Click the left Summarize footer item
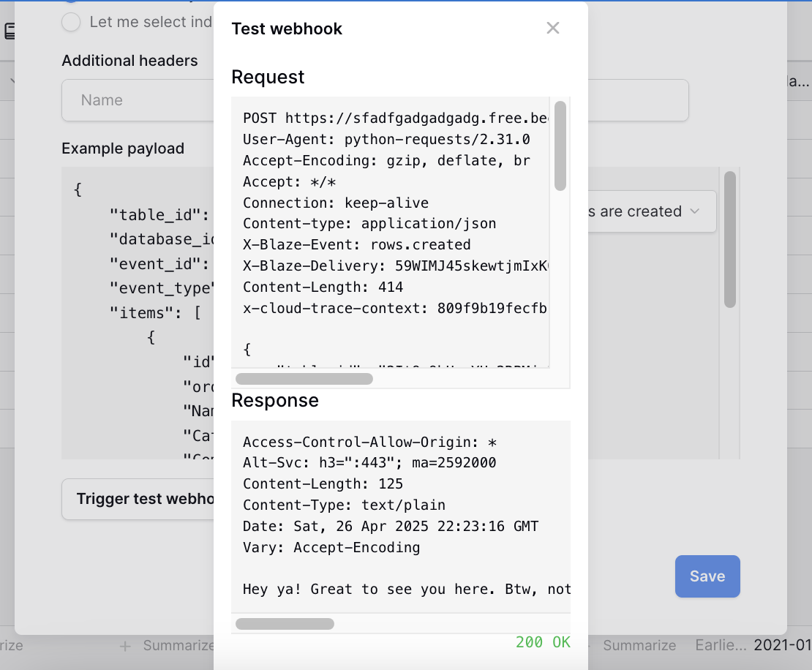 click(x=178, y=645)
